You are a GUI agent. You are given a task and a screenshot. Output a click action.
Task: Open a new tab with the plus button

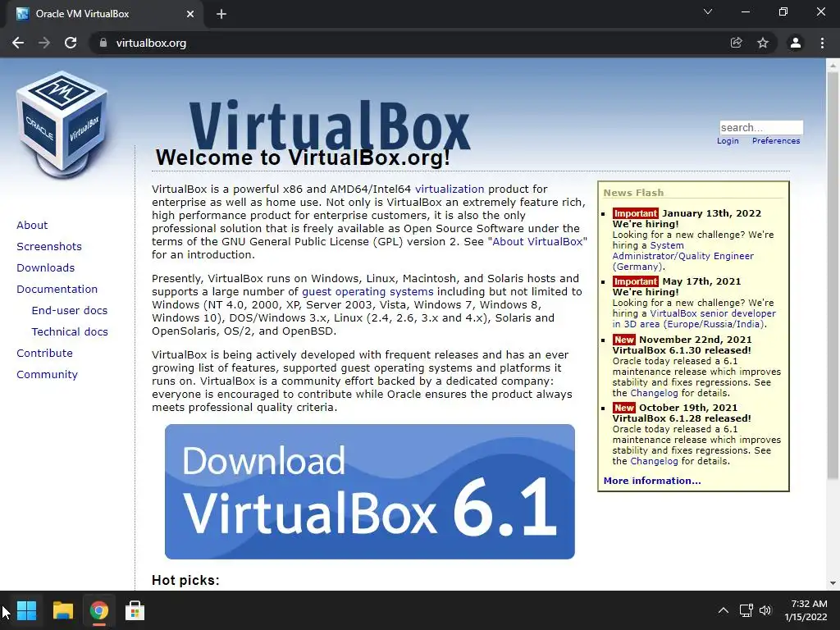(x=221, y=14)
